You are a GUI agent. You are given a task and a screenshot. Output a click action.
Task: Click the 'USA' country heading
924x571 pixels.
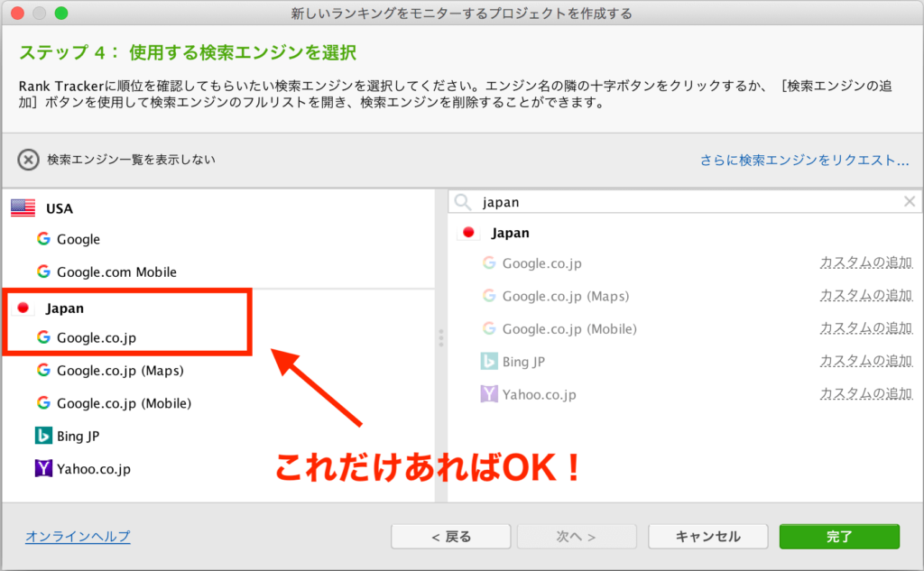[60, 208]
